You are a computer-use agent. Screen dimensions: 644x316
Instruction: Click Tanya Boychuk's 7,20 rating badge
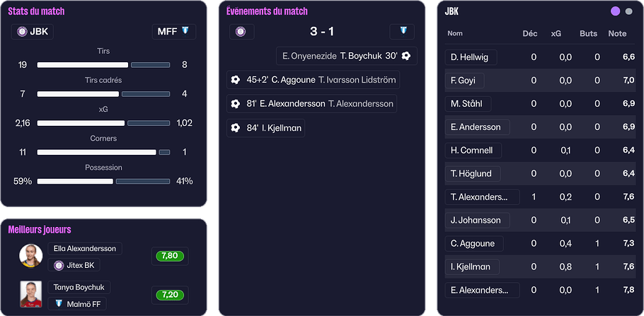click(x=170, y=293)
